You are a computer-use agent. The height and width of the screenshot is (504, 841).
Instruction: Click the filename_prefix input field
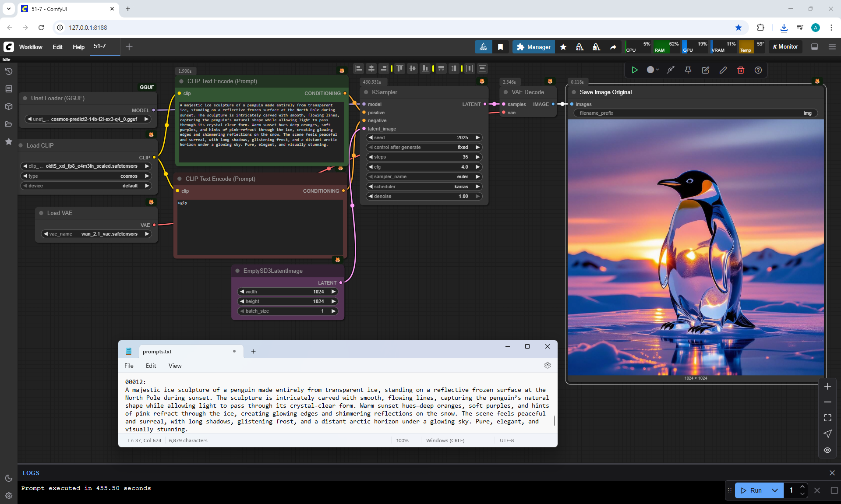coord(695,113)
